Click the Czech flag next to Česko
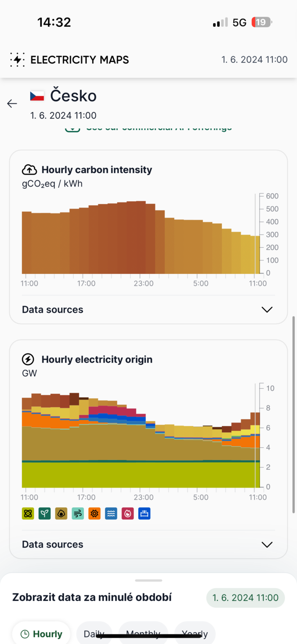 click(x=38, y=96)
